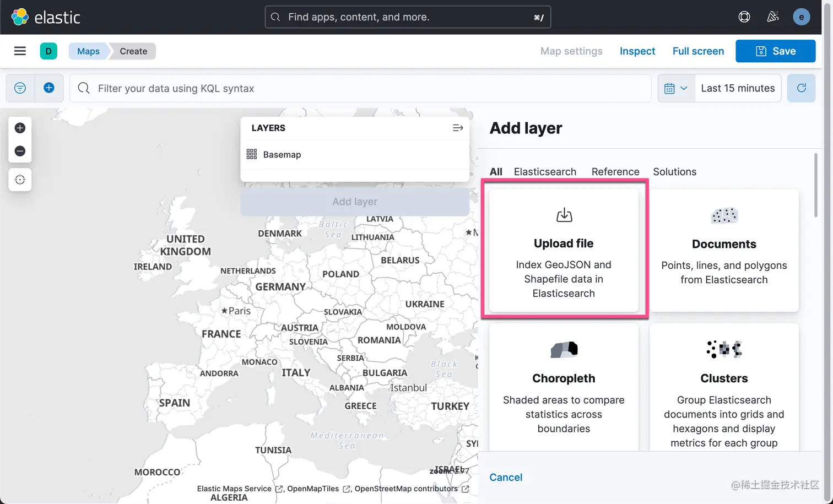Click the Create breadcrumb
833x504 pixels.
133,51
